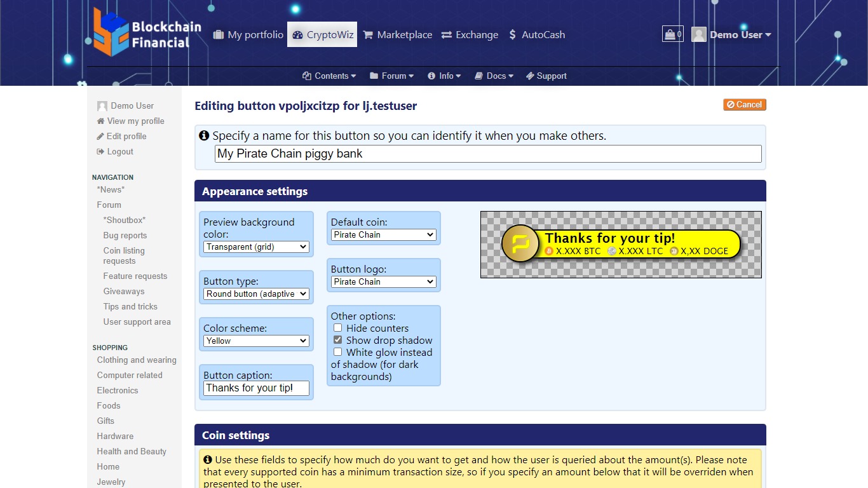Click the Pirate Chain coin logo in preview
Viewport: 868px width, 488px height.
(x=520, y=244)
